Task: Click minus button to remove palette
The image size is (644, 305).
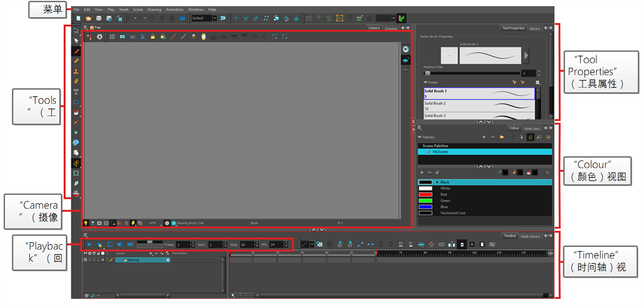Action: point(493,137)
